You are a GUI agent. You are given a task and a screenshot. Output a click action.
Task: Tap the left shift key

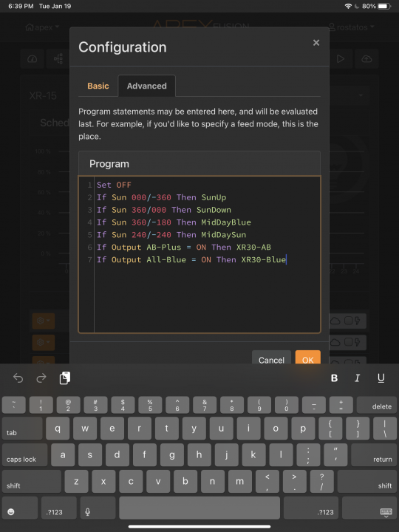[32, 482]
